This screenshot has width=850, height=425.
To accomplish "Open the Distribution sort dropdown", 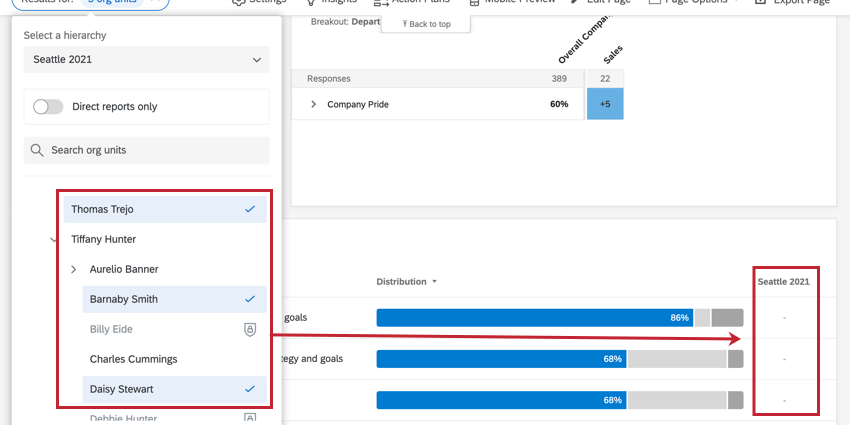I will tap(407, 282).
